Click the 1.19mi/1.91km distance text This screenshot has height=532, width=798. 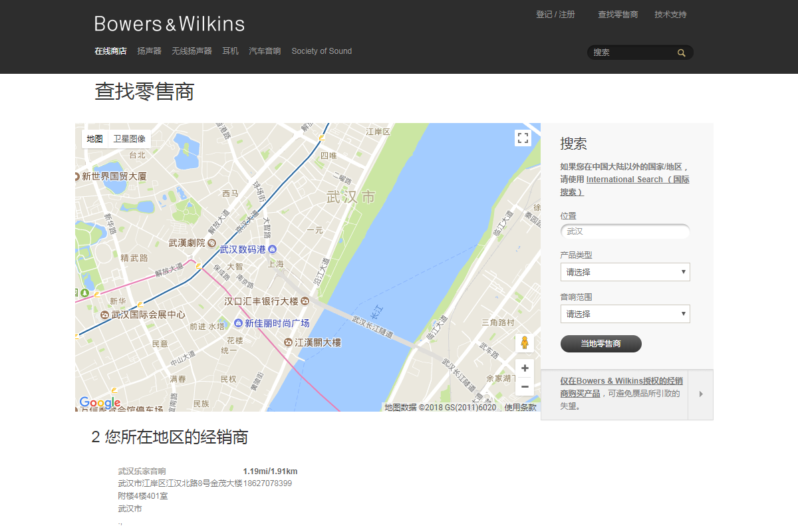pos(270,471)
